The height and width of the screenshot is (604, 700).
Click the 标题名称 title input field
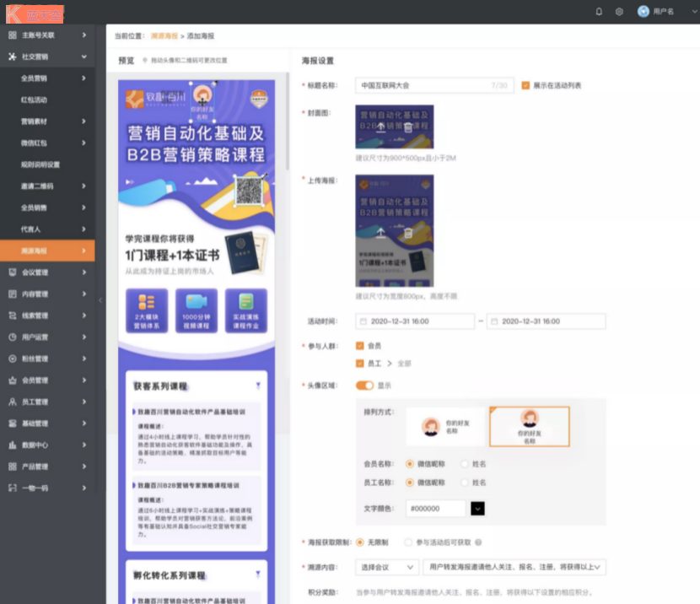(434, 85)
